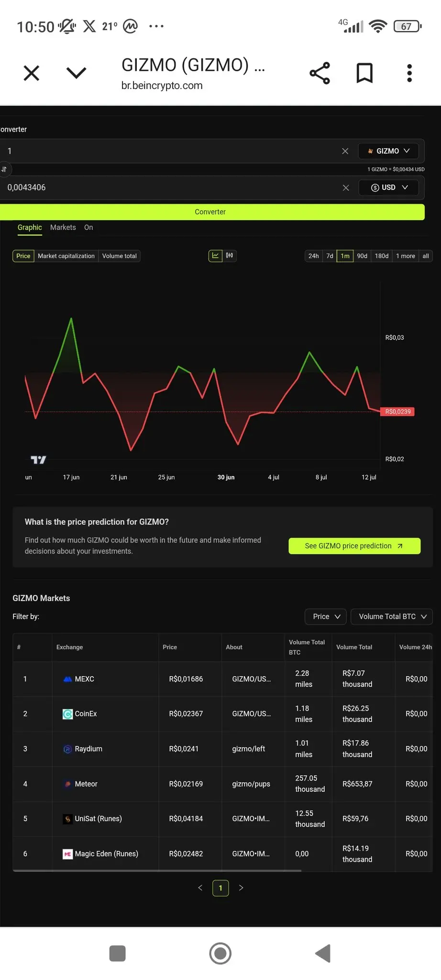The width and height of the screenshot is (441, 980).
Task: Switch to line chart view icon
Action: coord(215,256)
